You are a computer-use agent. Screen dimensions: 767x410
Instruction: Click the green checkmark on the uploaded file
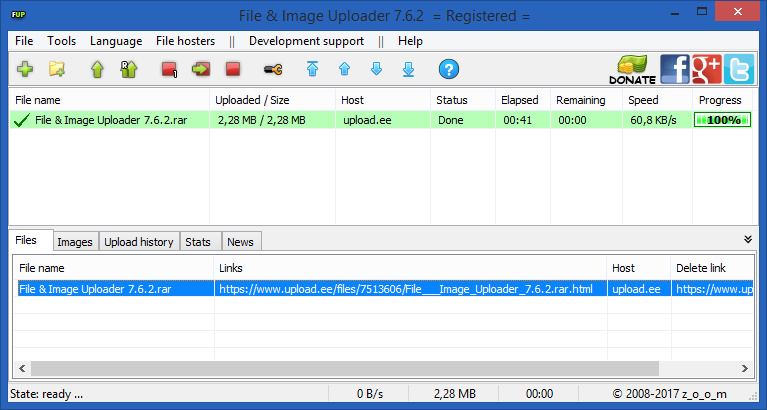click(22, 120)
